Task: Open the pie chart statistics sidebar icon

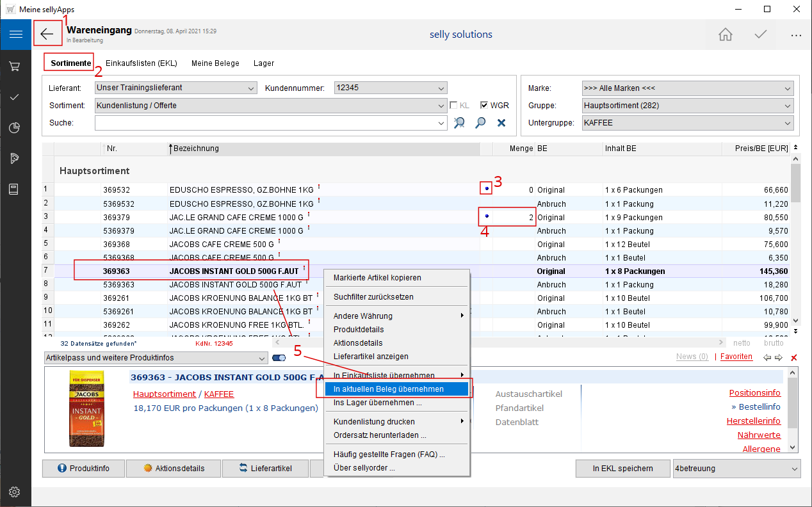Action: (15, 127)
